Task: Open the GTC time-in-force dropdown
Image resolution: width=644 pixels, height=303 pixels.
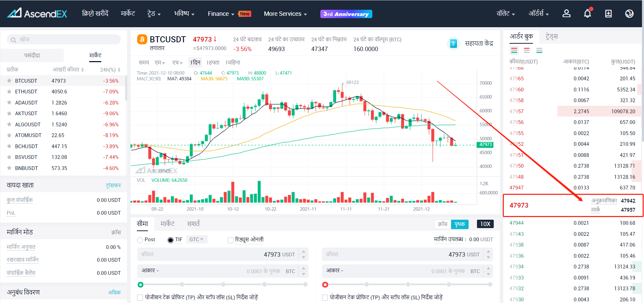Action: coord(197,239)
